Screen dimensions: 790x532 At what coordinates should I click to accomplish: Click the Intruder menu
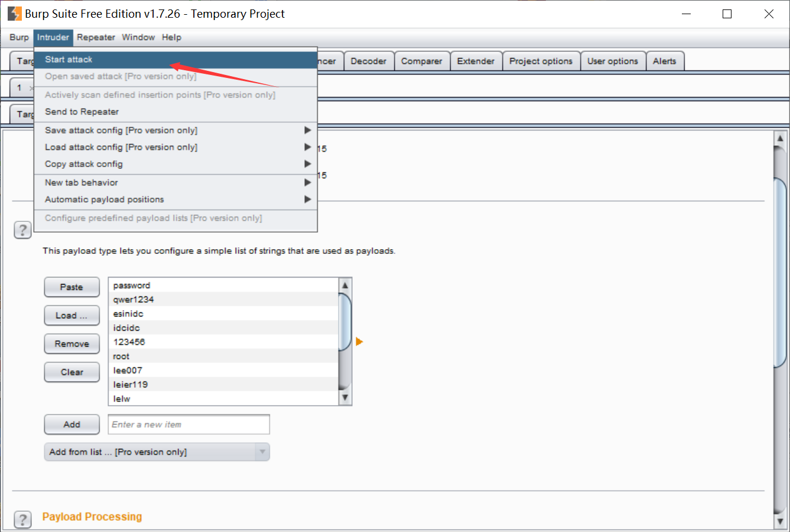(x=53, y=37)
